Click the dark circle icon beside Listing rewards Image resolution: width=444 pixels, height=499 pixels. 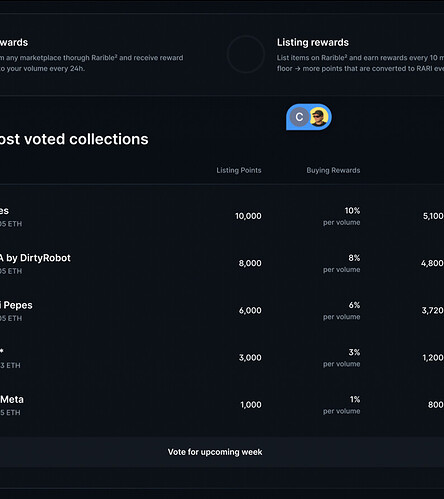[246, 54]
